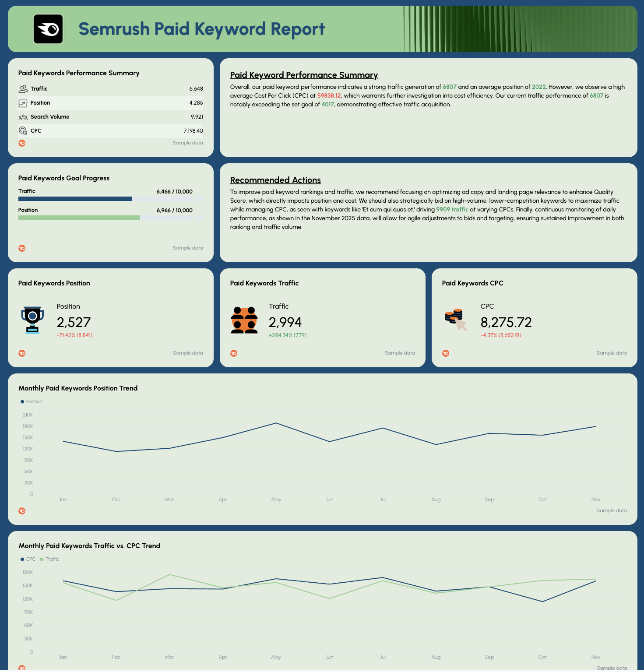Open the underlined Paid Keyword Performance Summary heading
Image resolution: width=644 pixels, height=672 pixels.
tap(304, 75)
